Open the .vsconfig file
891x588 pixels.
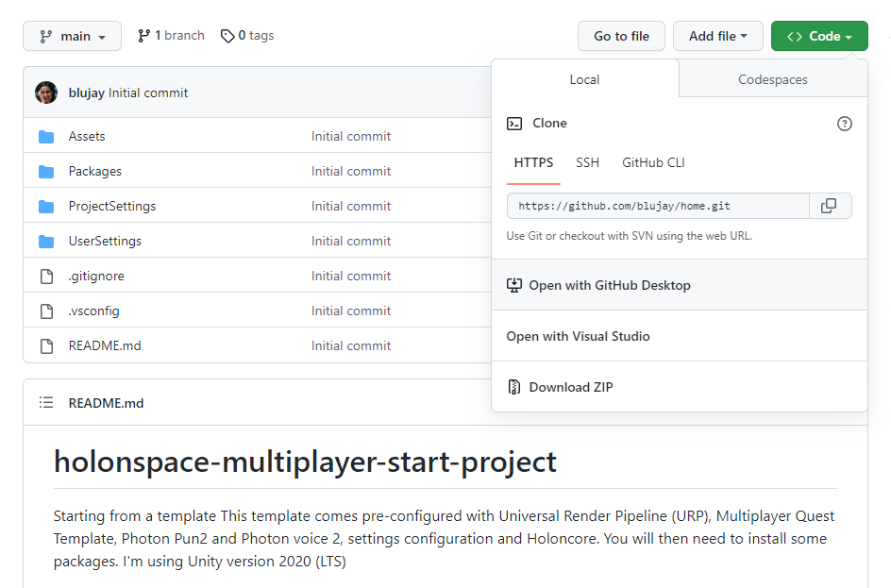click(x=93, y=311)
